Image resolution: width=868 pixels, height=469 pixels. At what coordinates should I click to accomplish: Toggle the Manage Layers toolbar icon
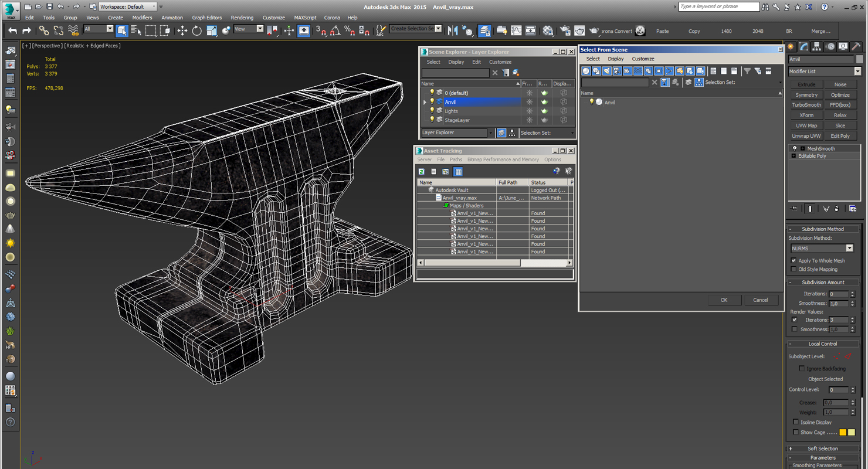(x=485, y=30)
